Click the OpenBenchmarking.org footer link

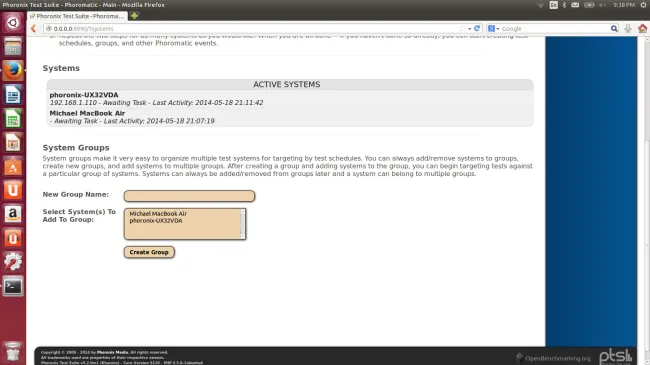553,358
